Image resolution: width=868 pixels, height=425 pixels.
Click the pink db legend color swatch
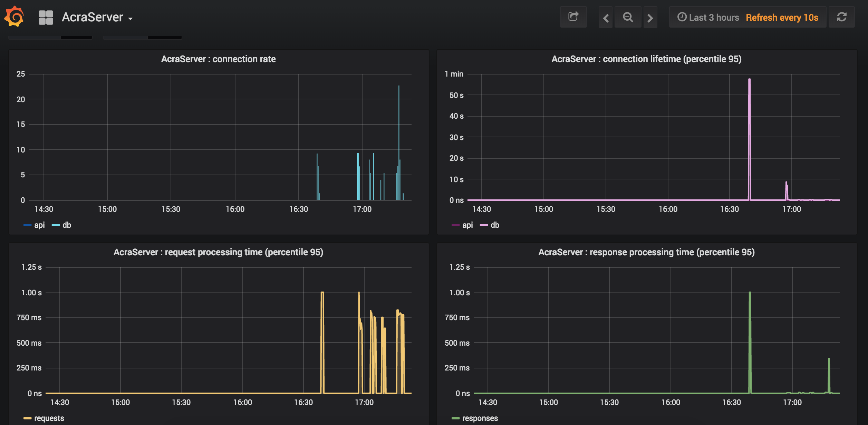tap(484, 225)
